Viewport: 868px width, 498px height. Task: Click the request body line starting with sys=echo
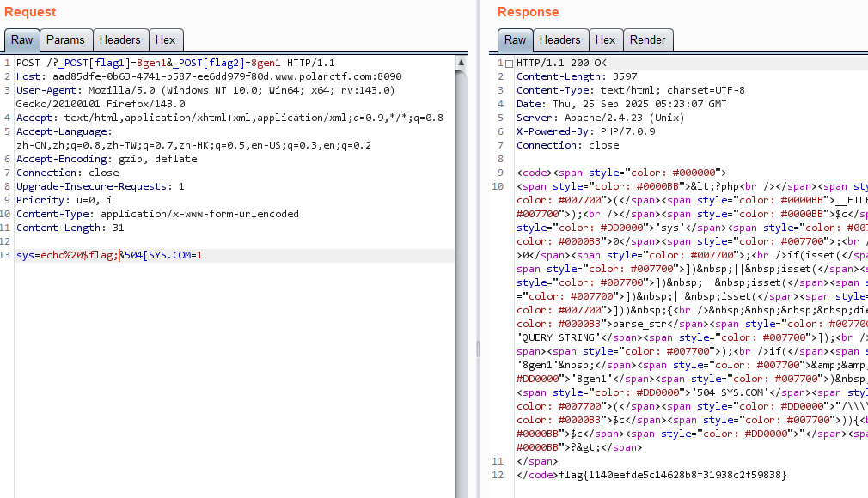109,256
